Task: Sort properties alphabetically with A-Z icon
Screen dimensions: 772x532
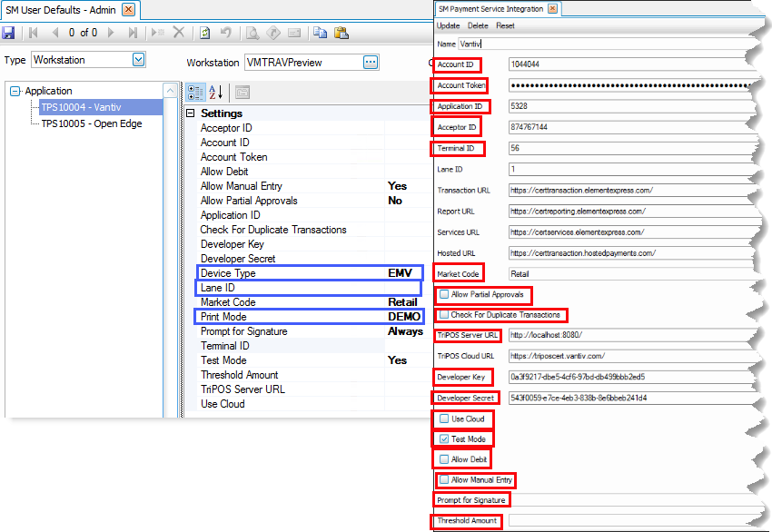Action: 216,92
